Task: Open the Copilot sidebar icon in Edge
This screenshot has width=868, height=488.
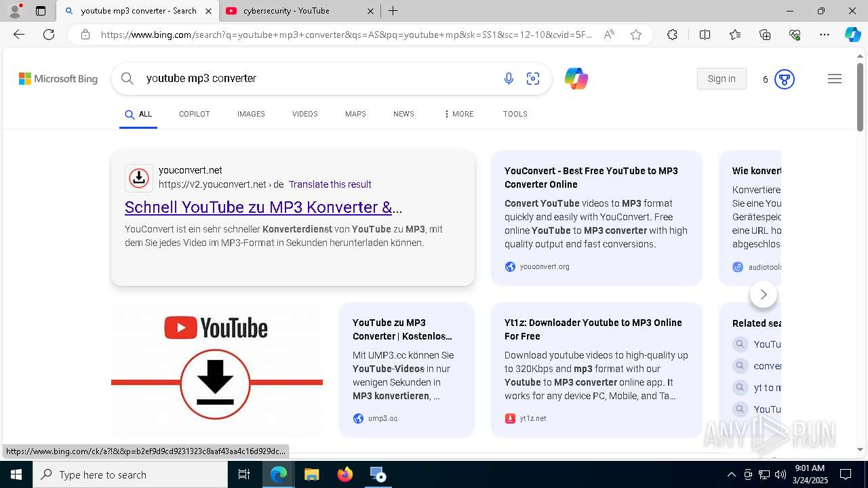Action: pos(852,35)
